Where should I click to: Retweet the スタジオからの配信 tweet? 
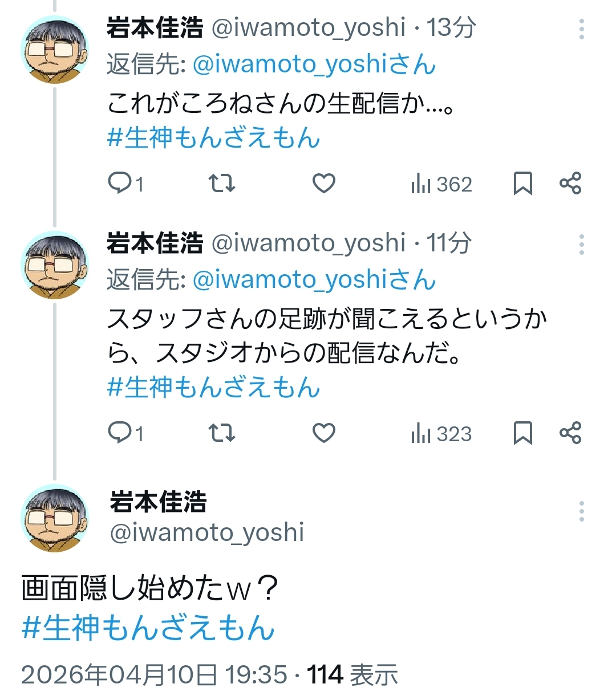point(221,433)
